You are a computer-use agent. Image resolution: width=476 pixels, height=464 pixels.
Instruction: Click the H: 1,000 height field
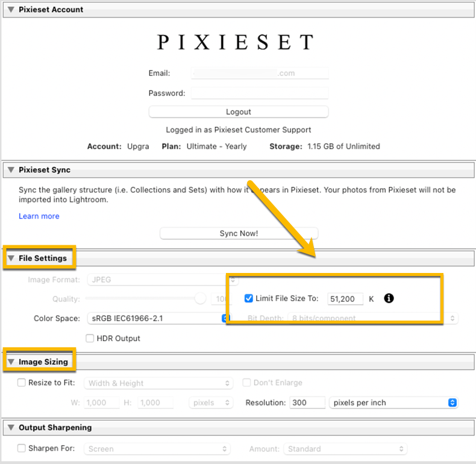pos(155,403)
